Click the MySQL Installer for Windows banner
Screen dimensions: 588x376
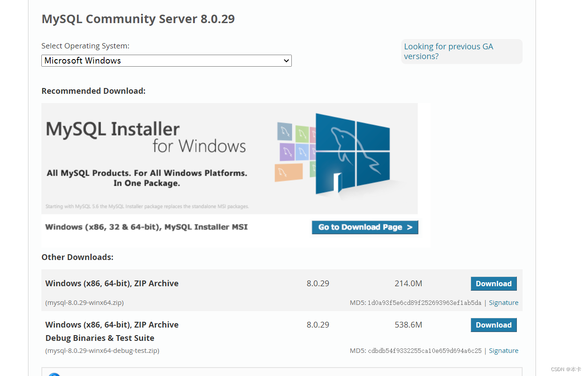coord(230,159)
